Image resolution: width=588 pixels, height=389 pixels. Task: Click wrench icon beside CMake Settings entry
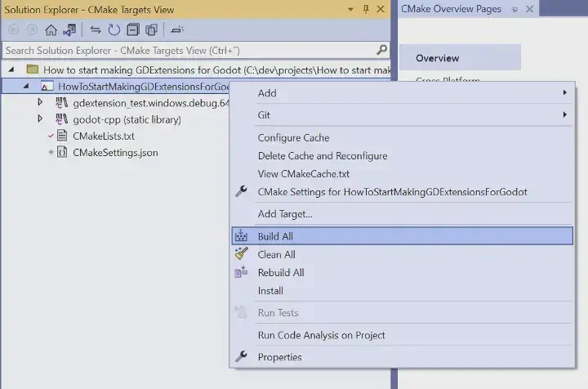pyautogui.click(x=241, y=191)
